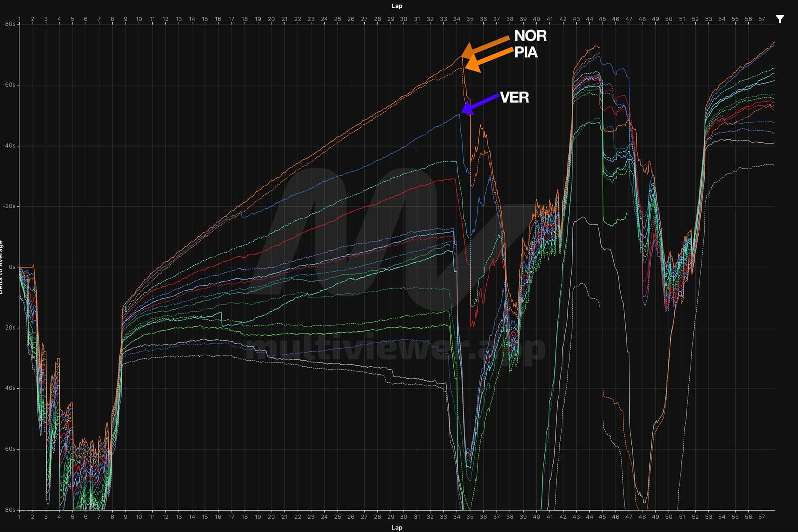Select the '-60s' y-axis tick label
The width and height of the screenshot is (798, 532).
(x=9, y=85)
